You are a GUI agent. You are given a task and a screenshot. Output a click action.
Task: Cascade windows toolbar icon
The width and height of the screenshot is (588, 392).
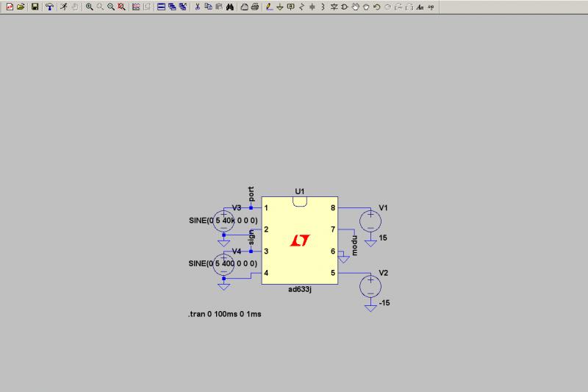172,7
